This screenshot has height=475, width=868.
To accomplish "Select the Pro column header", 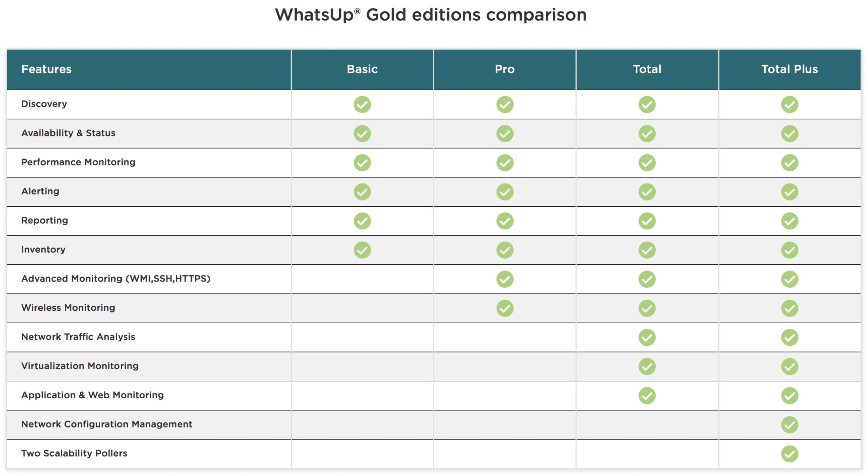I will (505, 69).
